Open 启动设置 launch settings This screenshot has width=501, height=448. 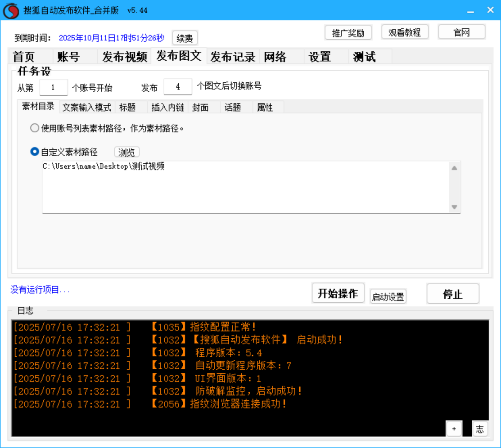[x=388, y=297]
